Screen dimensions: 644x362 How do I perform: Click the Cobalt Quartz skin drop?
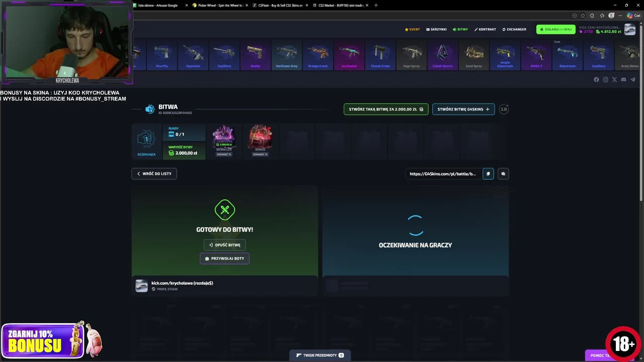pos(443,56)
